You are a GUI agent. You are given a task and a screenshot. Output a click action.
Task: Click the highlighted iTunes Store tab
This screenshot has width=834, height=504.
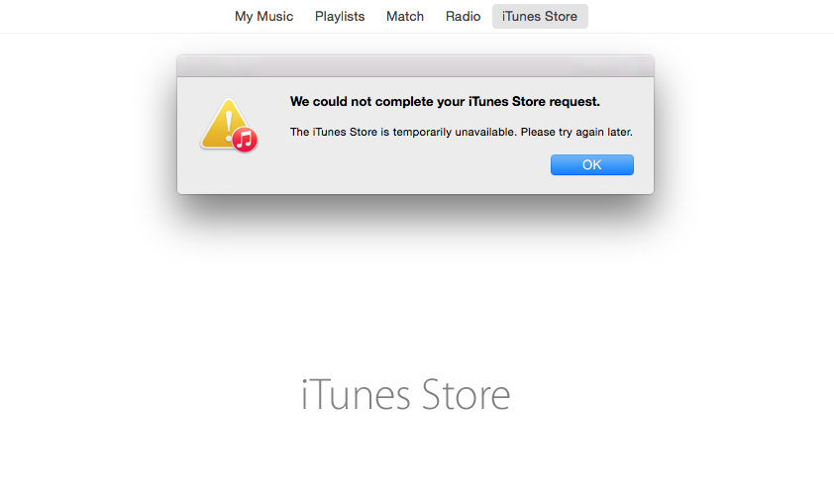pyautogui.click(x=540, y=17)
